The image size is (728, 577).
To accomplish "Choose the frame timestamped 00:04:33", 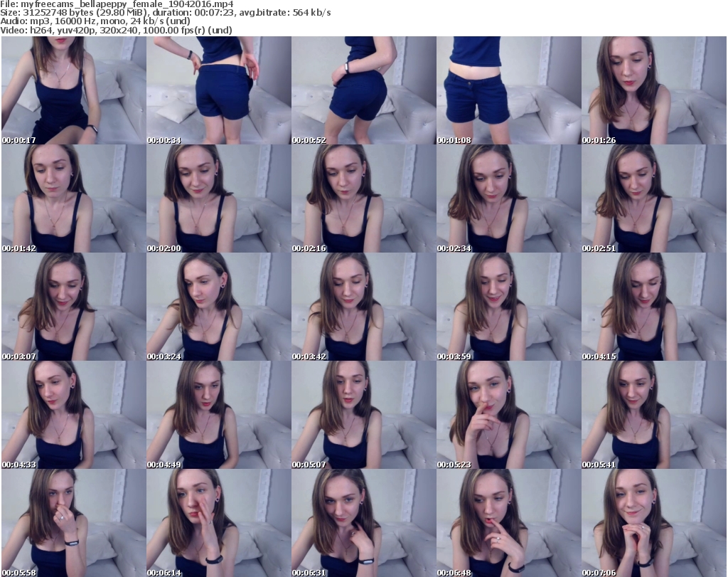I will click(x=74, y=415).
